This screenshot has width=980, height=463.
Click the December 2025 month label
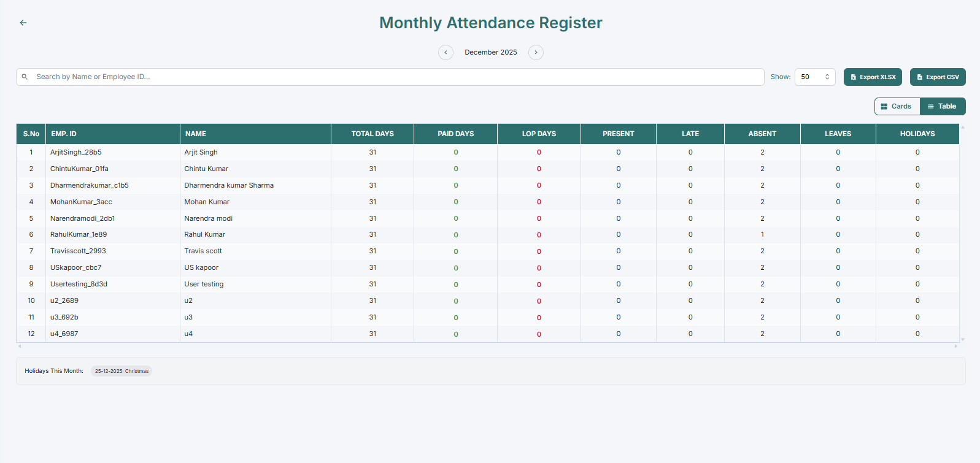tap(491, 53)
